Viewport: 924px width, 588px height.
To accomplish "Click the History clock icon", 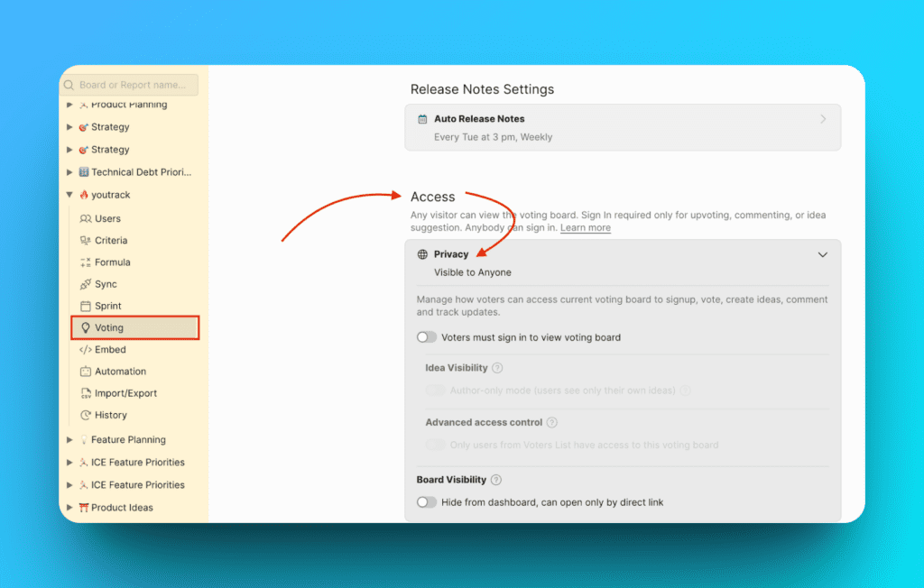I will (86, 416).
